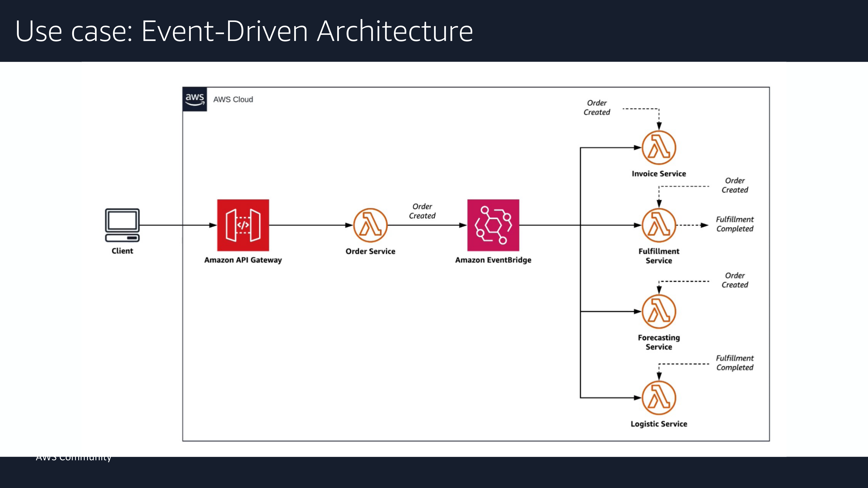868x488 pixels.
Task: Click the Forecasting Service Lambda icon
Action: coord(659,311)
